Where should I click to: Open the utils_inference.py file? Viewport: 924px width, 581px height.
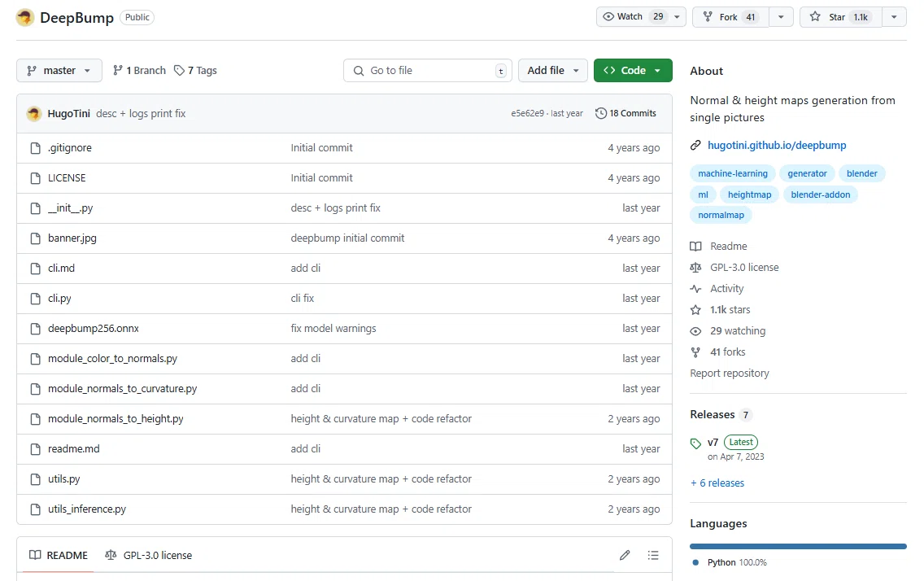point(86,509)
